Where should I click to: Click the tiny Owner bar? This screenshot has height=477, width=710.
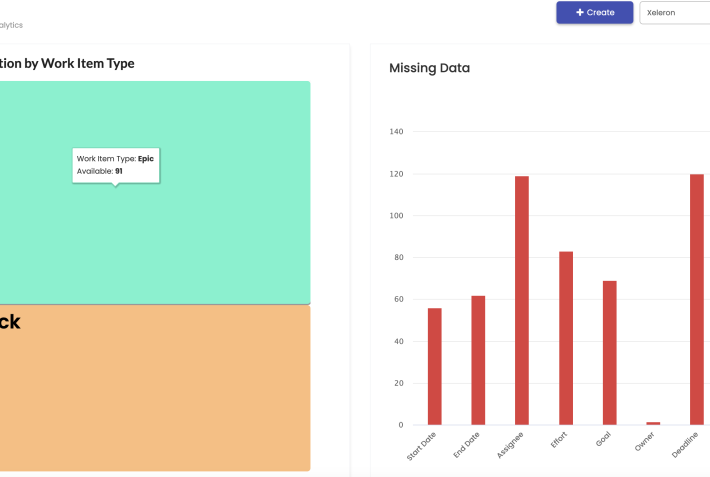click(653, 423)
